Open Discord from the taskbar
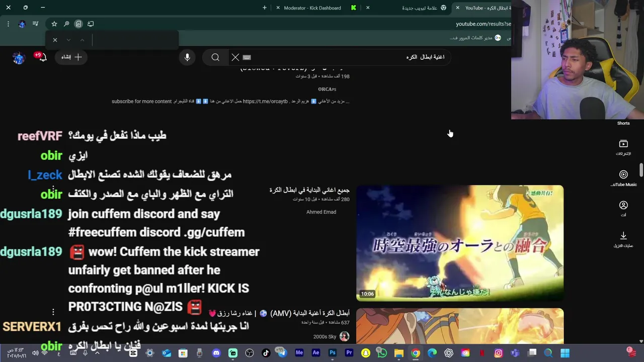Viewport: 644px width, 362px height. point(216,353)
